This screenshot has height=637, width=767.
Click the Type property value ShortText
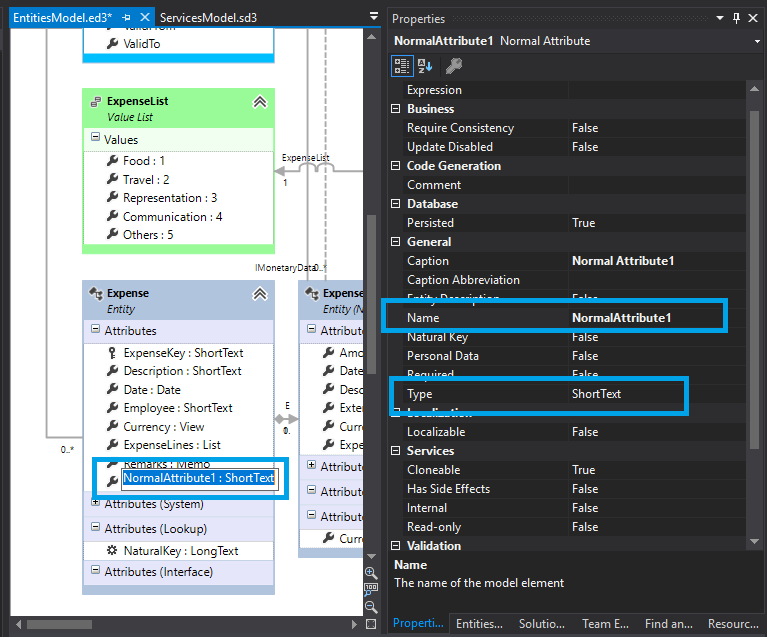coord(596,394)
